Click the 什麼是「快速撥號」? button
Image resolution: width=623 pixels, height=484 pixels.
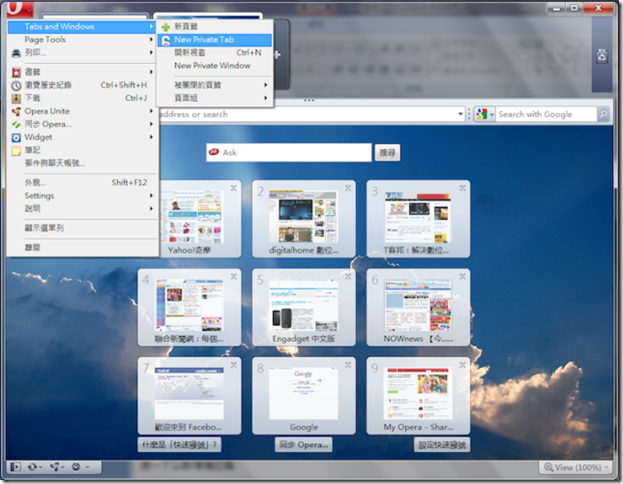tap(179, 445)
